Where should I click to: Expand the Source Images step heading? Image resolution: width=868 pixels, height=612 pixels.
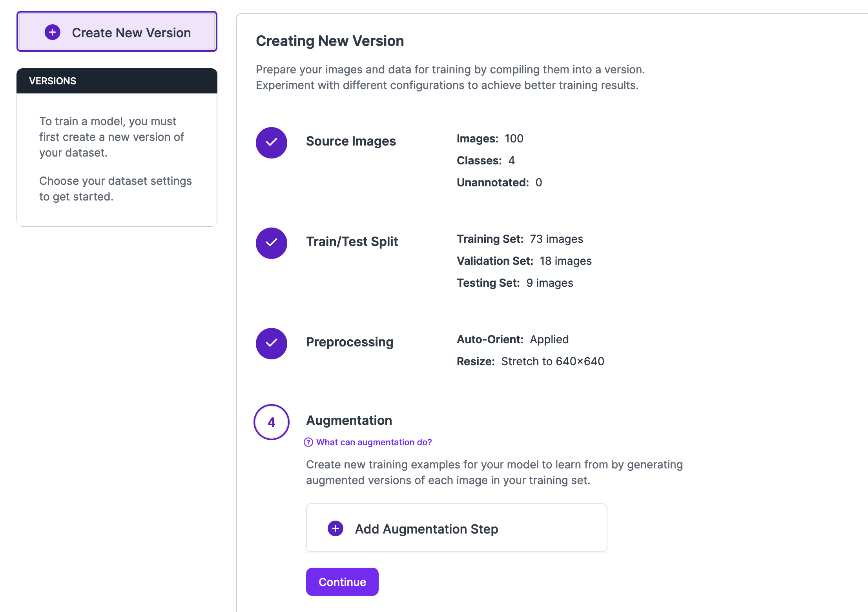[x=351, y=141]
